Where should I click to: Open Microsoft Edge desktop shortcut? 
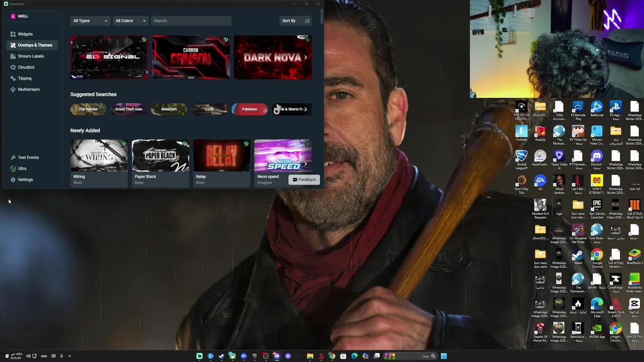tap(597, 308)
